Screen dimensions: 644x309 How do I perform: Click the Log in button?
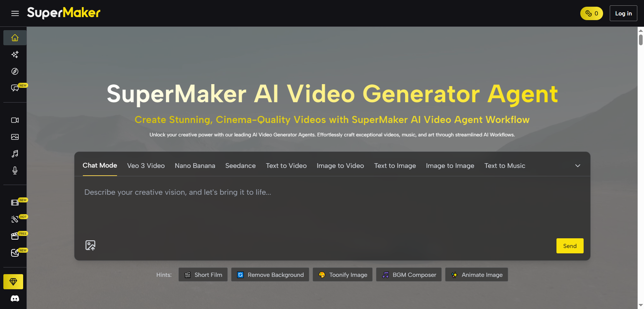click(623, 13)
